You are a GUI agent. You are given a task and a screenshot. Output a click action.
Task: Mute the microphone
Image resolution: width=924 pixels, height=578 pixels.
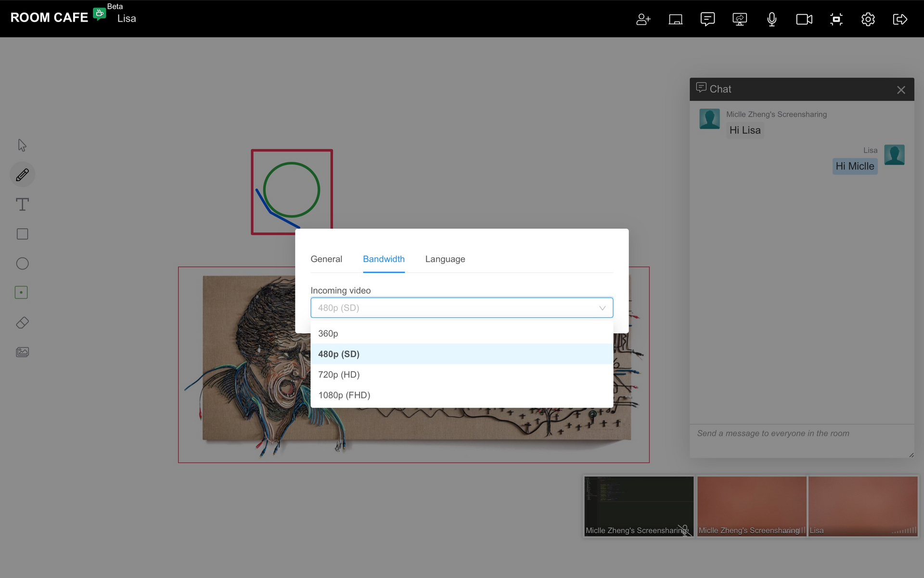point(772,19)
